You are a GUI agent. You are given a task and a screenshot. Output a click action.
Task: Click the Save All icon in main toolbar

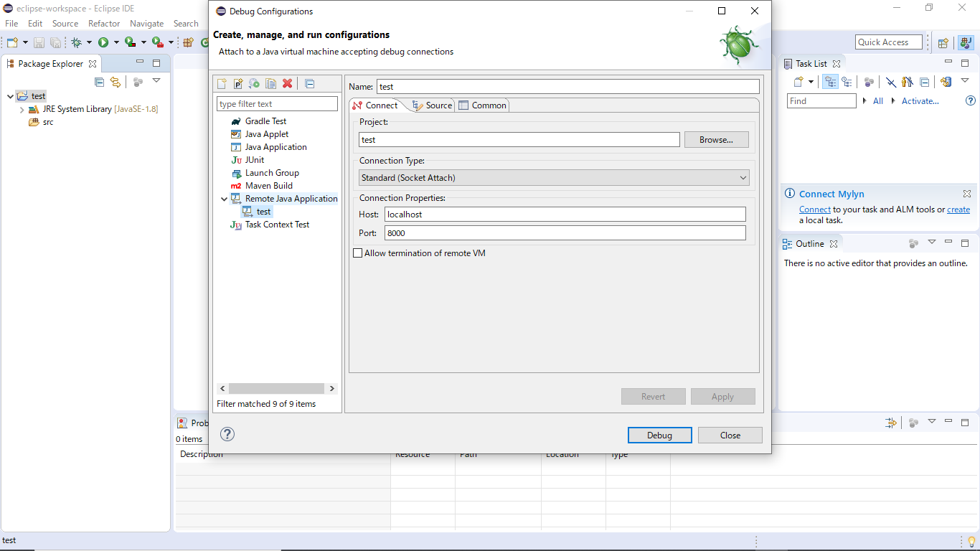(x=55, y=43)
